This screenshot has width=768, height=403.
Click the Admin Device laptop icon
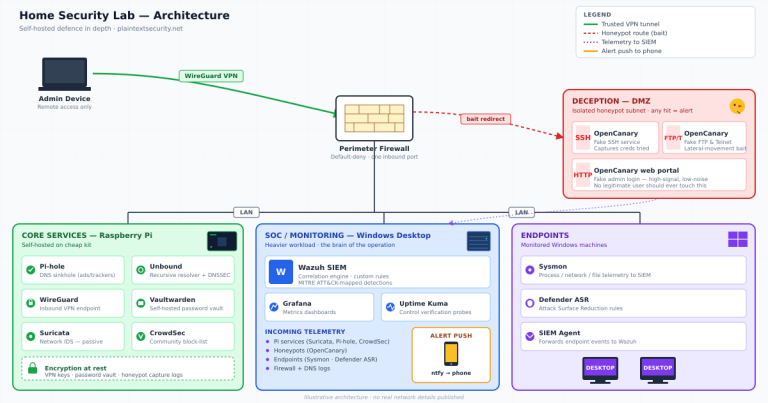[65, 74]
